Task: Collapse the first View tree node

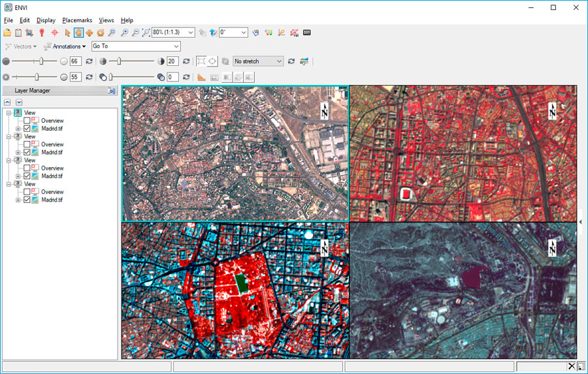Action: point(8,113)
